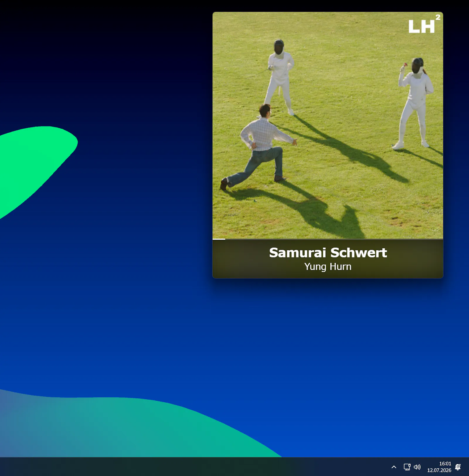This screenshot has height=476, width=469.
Task: Show hidden icons via tray chevron
Action: [394, 467]
